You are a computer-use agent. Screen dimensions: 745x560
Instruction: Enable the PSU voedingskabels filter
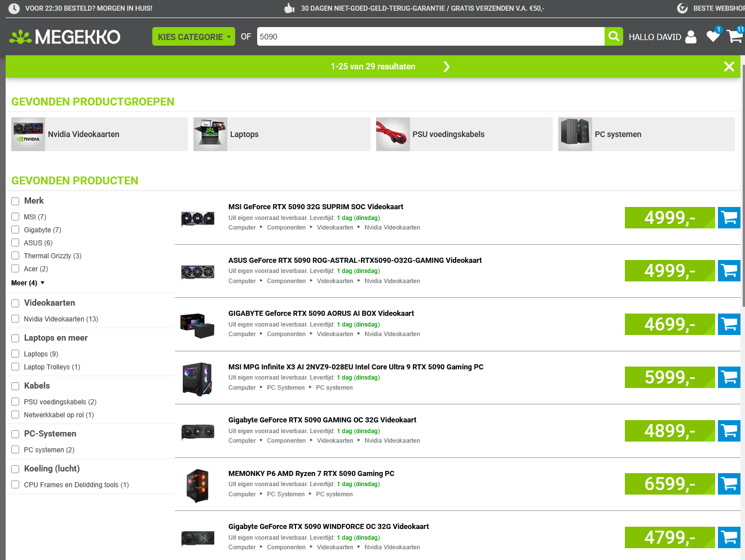point(15,402)
